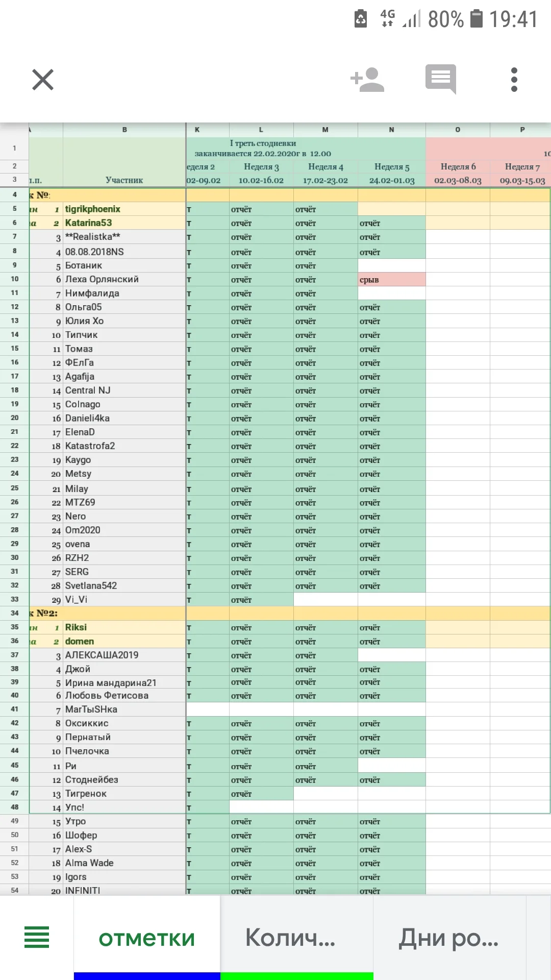
Task: Open the Дни ро... sheet tab
Action: coord(449,938)
